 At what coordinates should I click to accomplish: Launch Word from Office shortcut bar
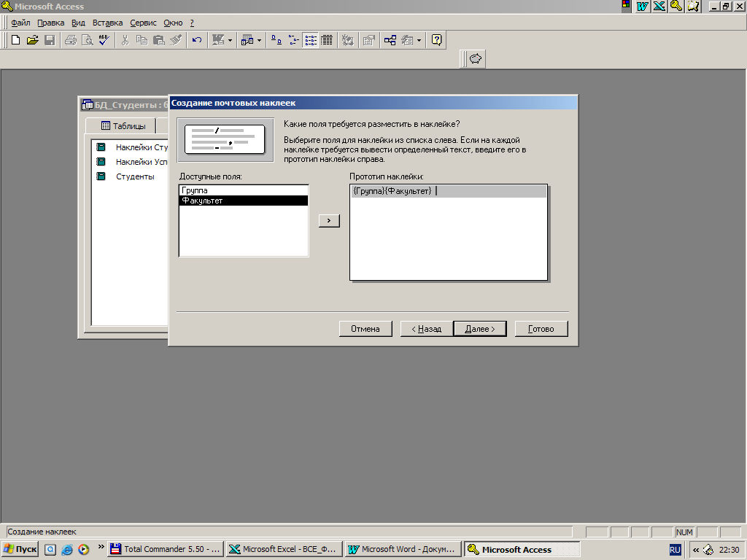[642, 6]
